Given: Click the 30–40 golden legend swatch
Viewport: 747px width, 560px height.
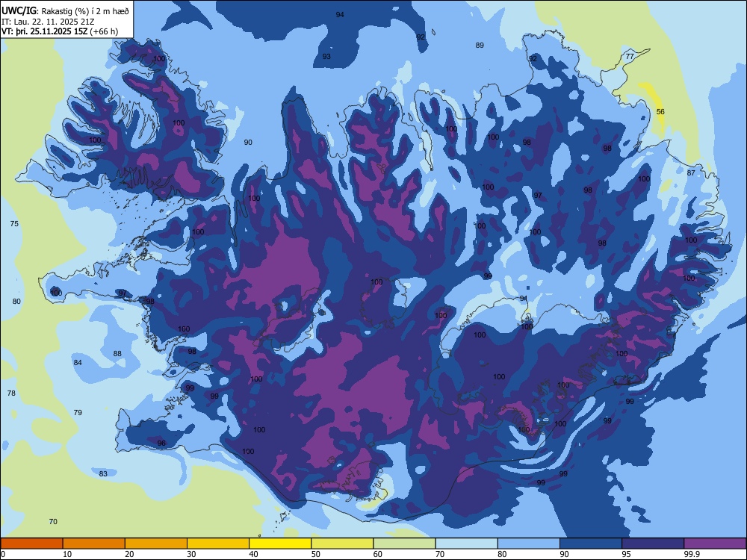Looking at the screenshot, I should click(218, 544).
